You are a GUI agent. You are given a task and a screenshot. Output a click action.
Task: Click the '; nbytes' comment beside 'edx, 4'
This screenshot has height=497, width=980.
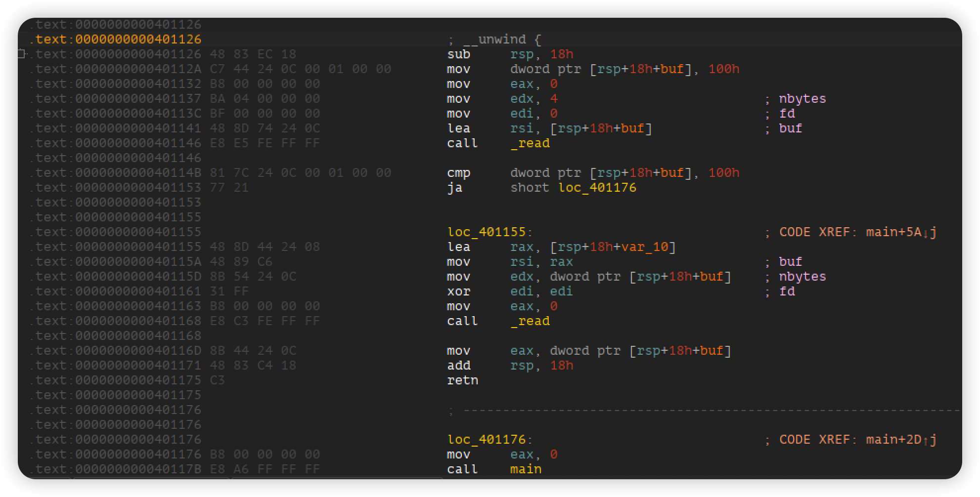(796, 98)
